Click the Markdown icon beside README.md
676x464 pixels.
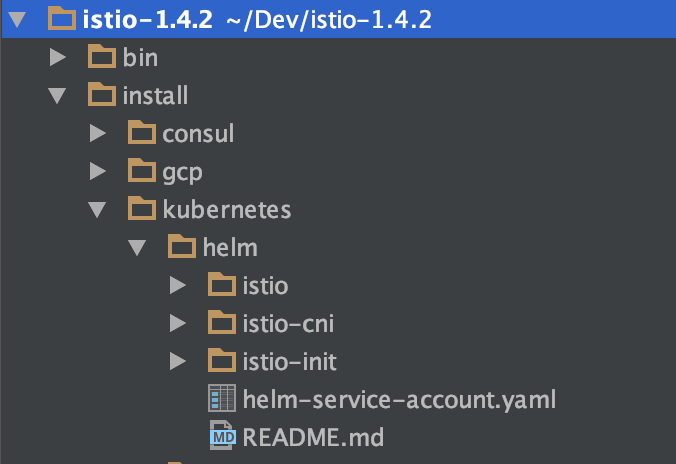(221, 437)
